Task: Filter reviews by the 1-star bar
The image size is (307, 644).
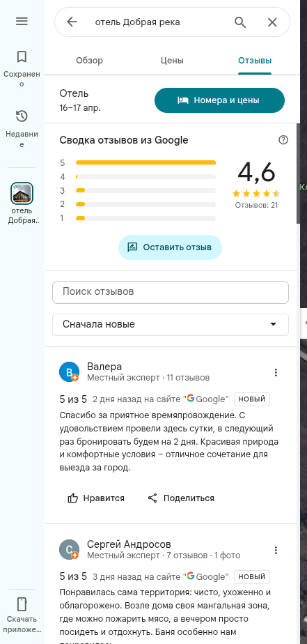Action: (145, 218)
